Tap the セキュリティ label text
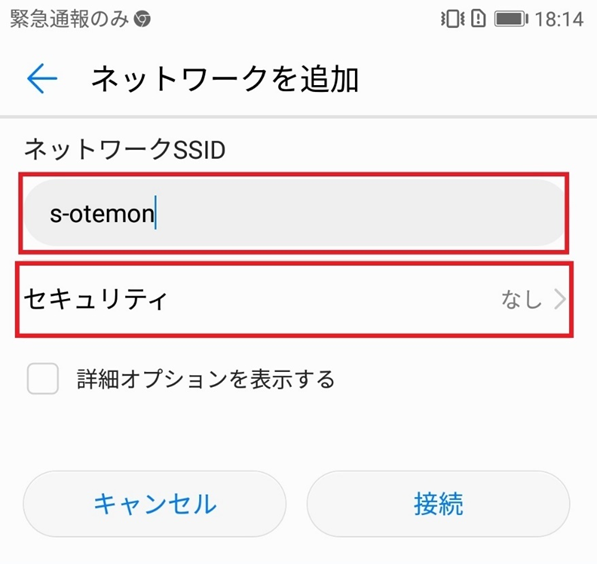597x564 pixels. pyautogui.click(x=96, y=299)
